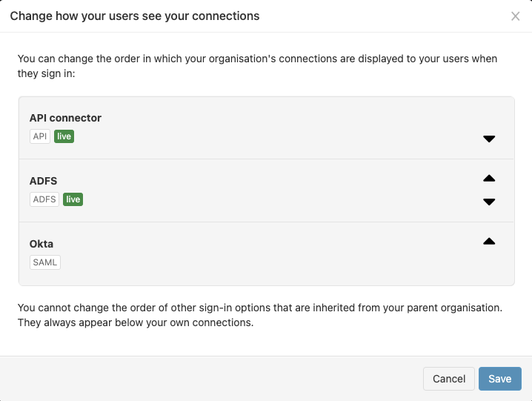Select the Okta connection name

(41, 244)
